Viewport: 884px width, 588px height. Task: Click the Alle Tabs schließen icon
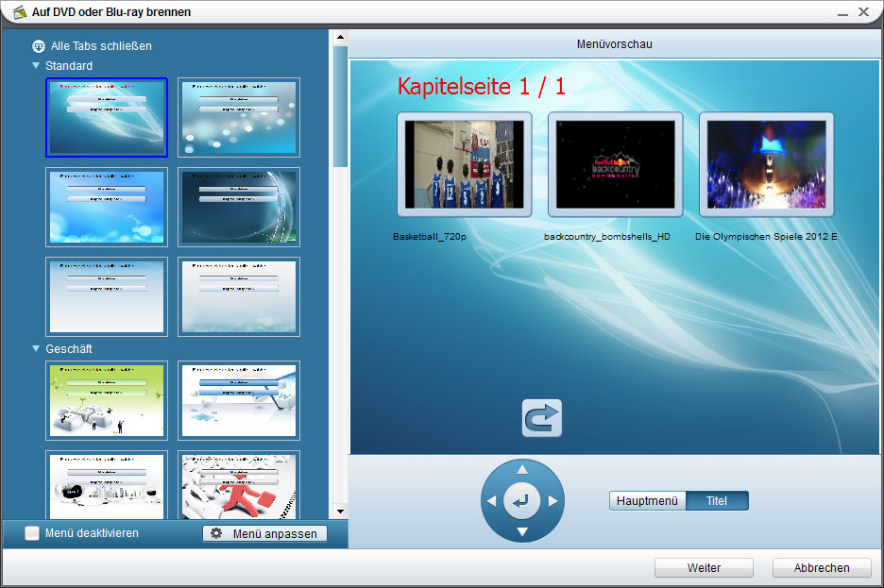(39, 45)
